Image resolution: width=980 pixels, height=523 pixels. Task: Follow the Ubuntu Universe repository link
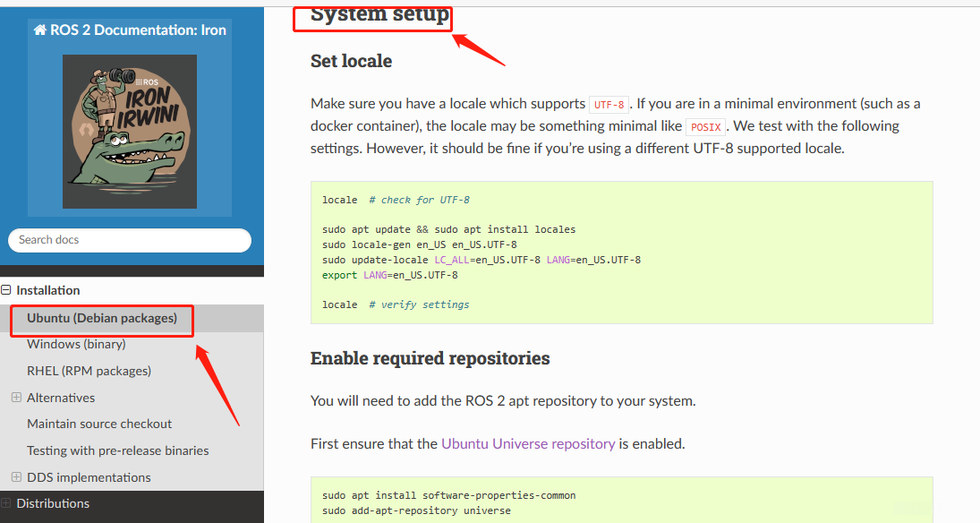pyautogui.click(x=528, y=444)
